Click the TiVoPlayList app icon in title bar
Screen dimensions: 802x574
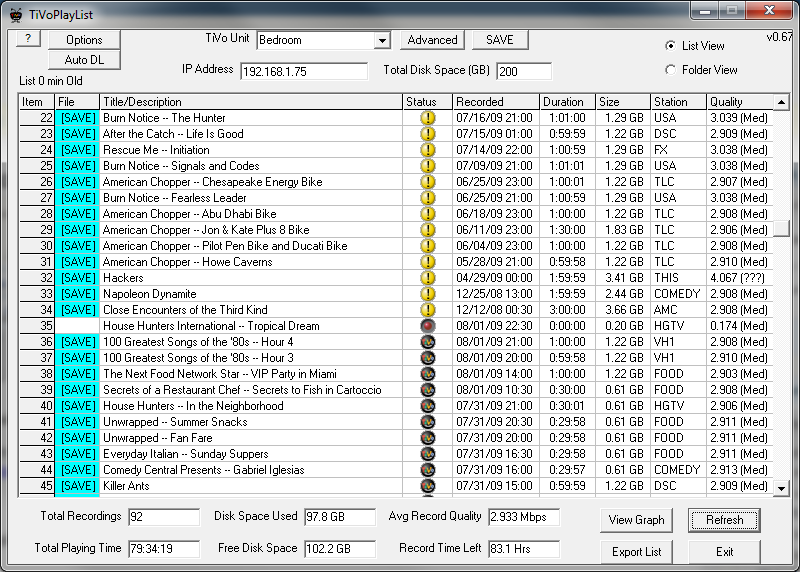(x=16, y=14)
